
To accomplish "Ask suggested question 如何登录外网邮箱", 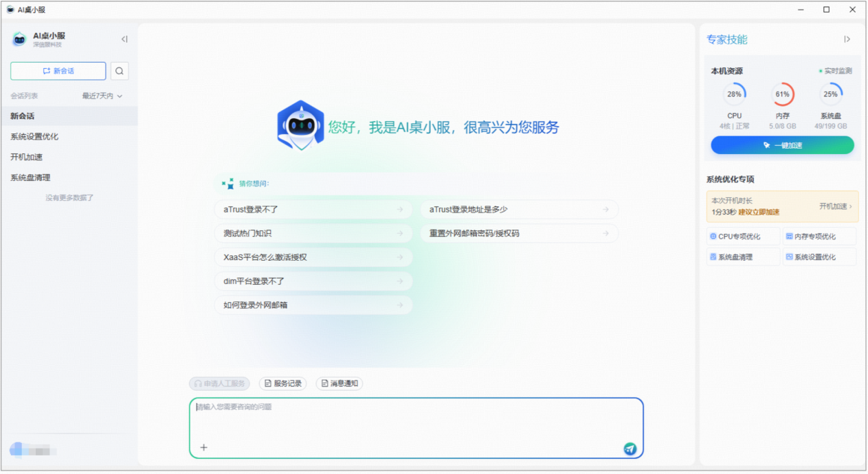I will 313,305.
